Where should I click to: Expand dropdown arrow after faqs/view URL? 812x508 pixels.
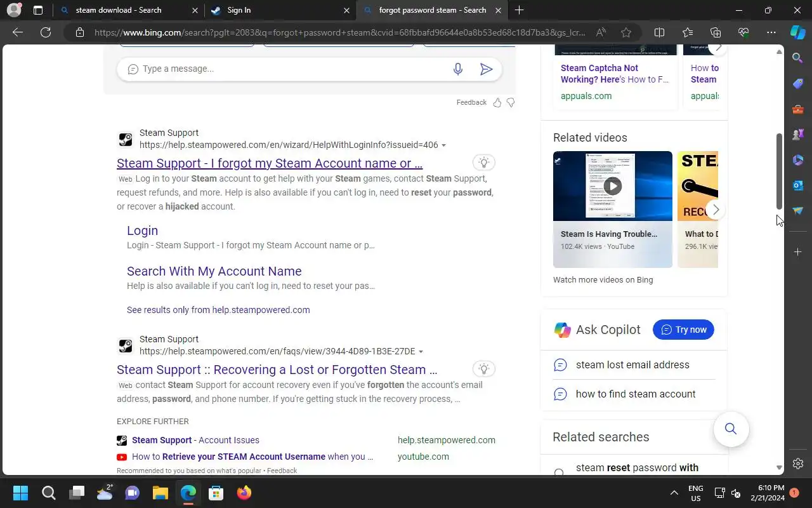(421, 352)
